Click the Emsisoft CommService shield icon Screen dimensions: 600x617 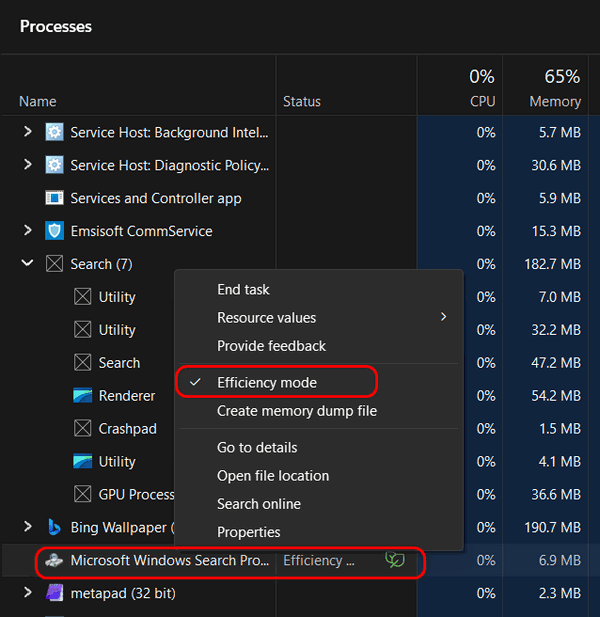point(54,231)
